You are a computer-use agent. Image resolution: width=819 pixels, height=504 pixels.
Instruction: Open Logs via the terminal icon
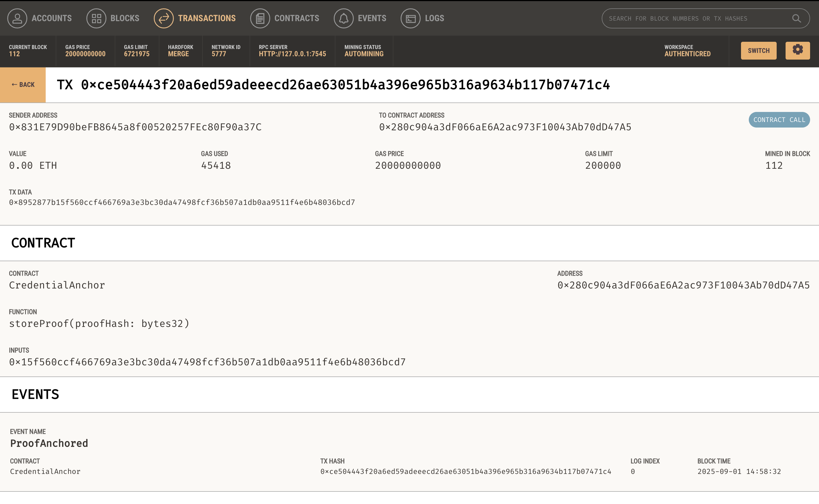410,18
